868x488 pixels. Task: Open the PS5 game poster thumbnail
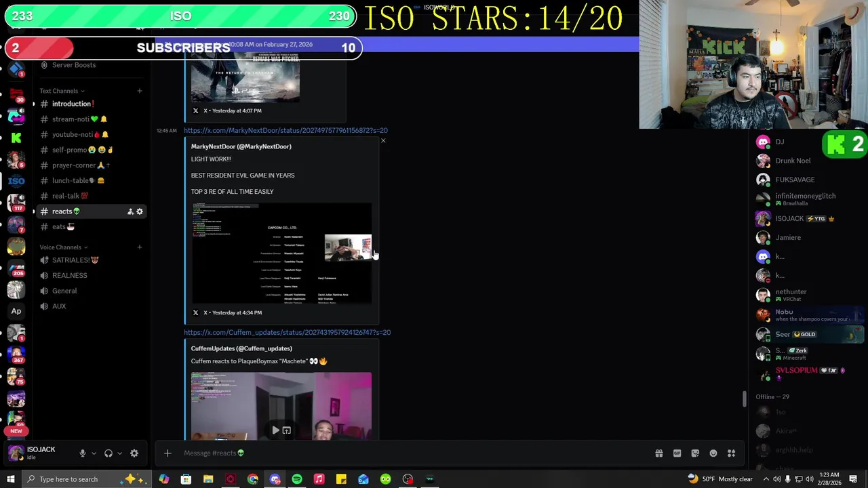coord(245,76)
